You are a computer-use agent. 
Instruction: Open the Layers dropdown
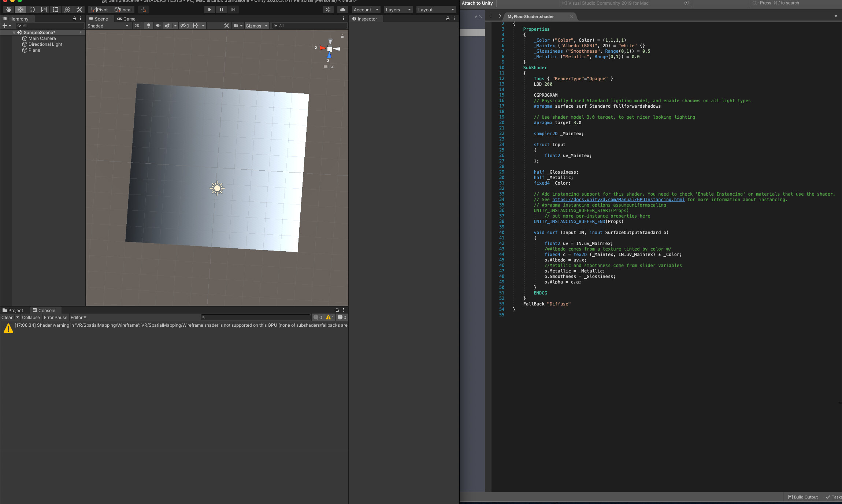coord(398,10)
